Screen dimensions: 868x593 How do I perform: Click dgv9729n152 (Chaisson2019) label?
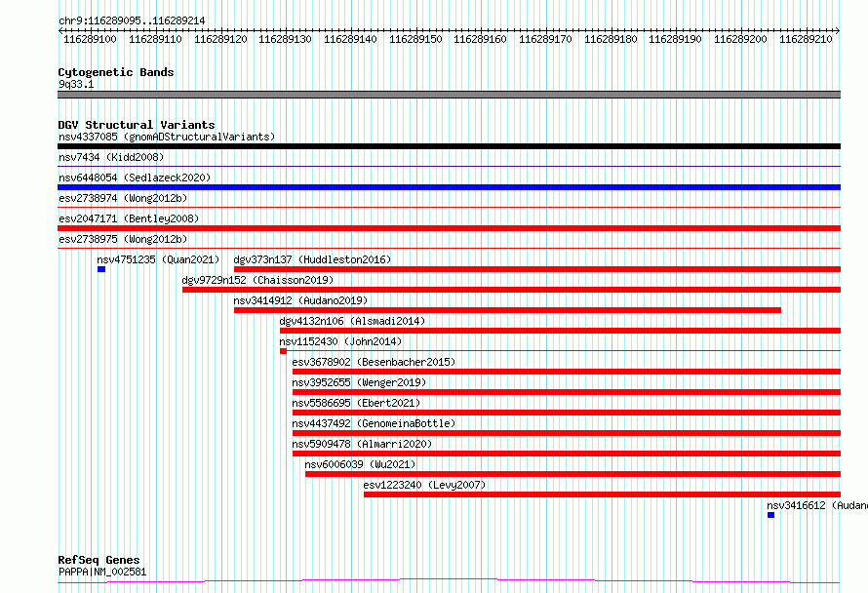pos(258,280)
